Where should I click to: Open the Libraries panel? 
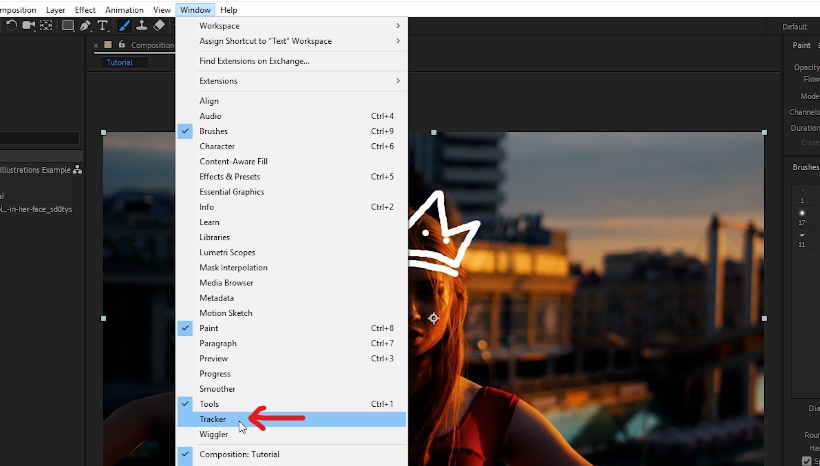click(292, 237)
